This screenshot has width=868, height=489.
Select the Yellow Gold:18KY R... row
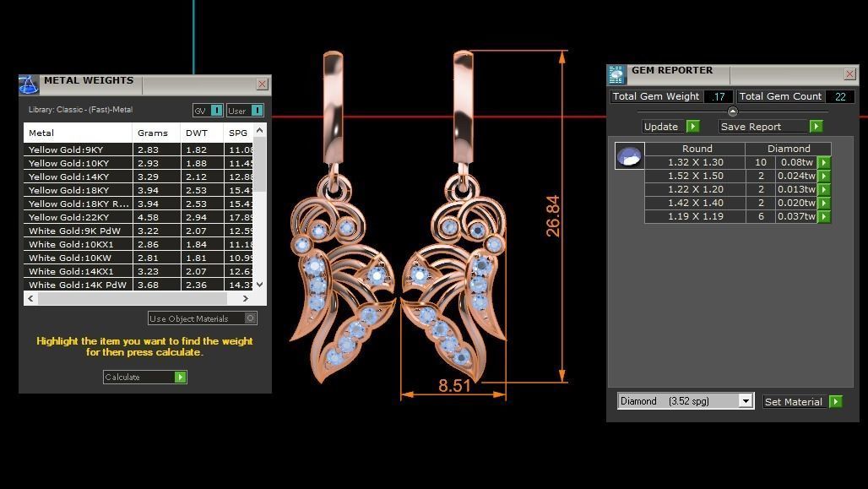tap(138, 204)
